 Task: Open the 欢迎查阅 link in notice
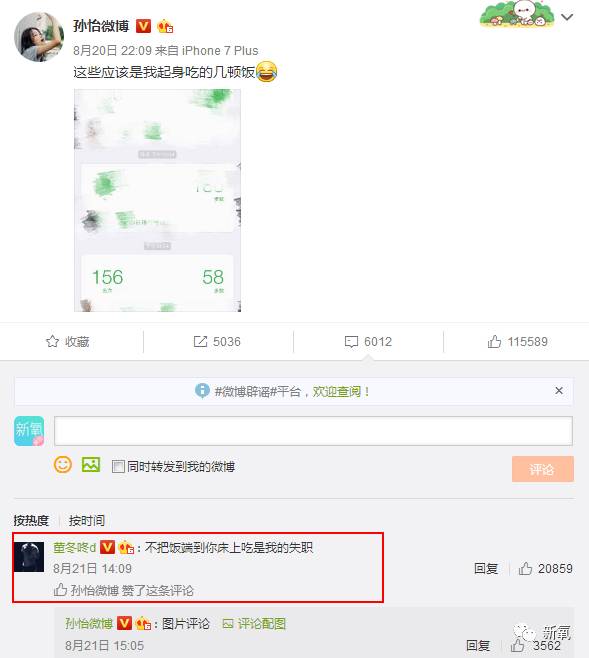pyautogui.click(x=336, y=391)
